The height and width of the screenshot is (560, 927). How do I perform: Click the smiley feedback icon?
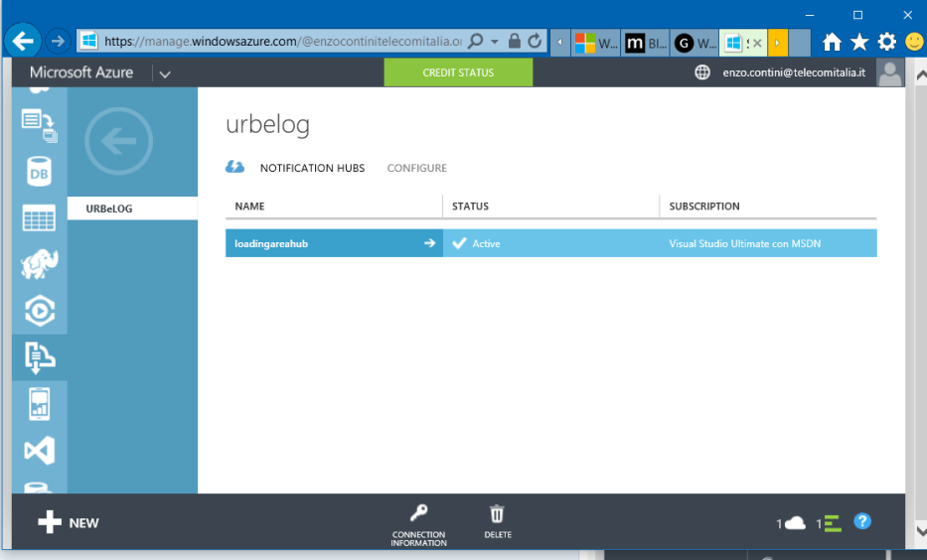(x=915, y=42)
